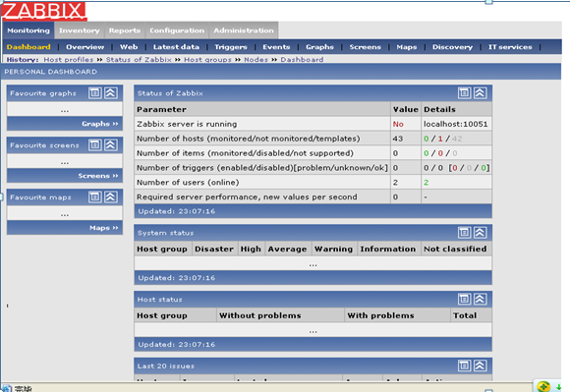Open the Events submenu item
570x392 pixels.
[x=276, y=47]
